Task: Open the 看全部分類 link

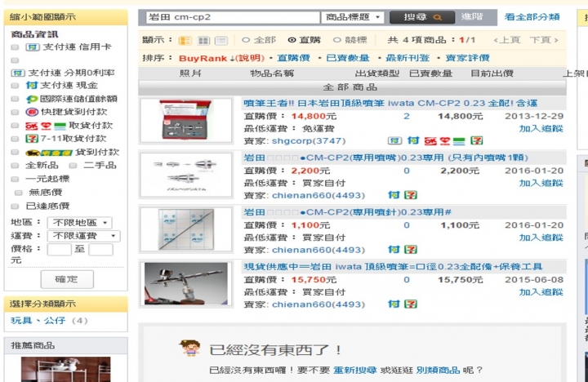Action: pyautogui.click(x=532, y=17)
